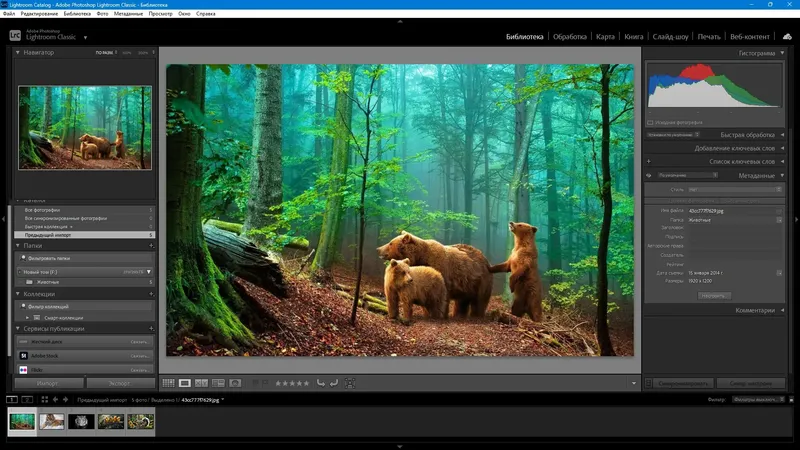Expand the Быстрая обработка panel
The height and width of the screenshot is (450, 800).
[x=782, y=135]
